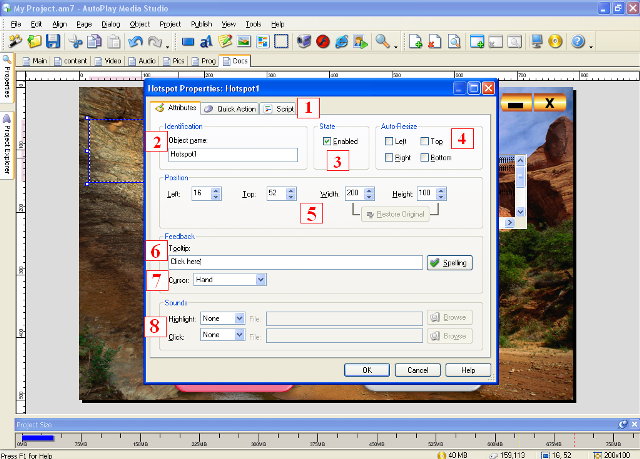Viewport: 640px width, 459px height.
Task: Uncheck the Enabled state checkbox
Action: pyautogui.click(x=327, y=142)
